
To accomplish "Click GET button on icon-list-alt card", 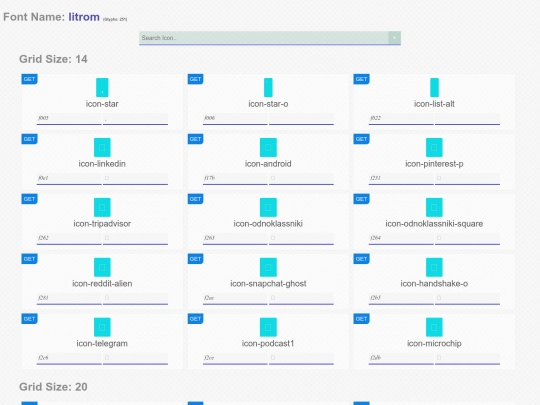I will [x=361, y=79].
